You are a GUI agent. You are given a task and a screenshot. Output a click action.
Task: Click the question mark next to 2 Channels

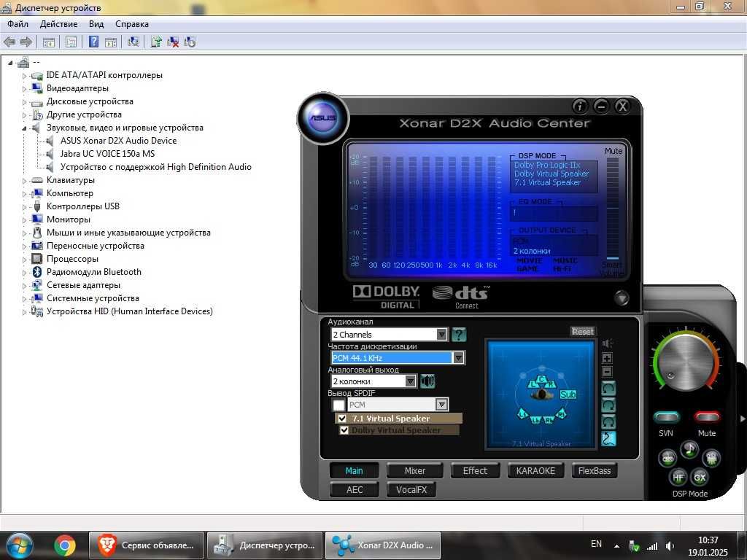[459, 334]
